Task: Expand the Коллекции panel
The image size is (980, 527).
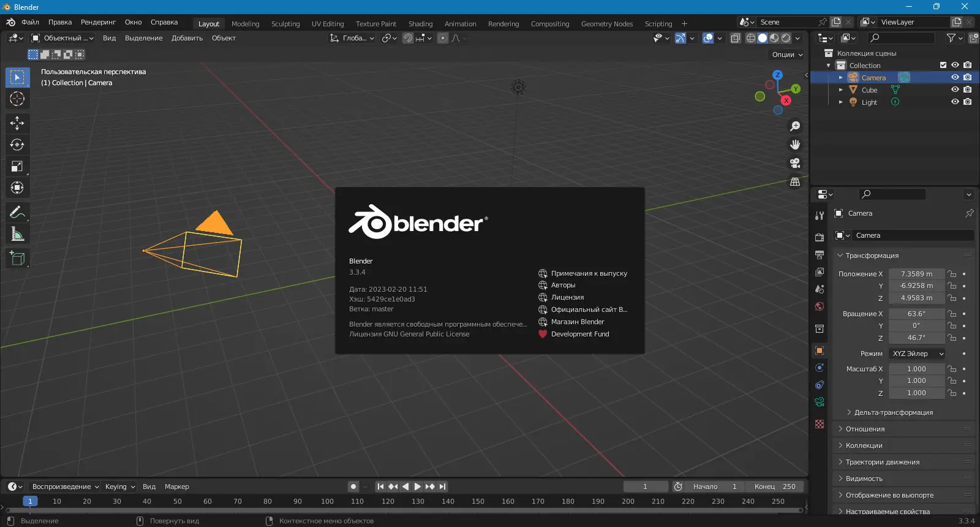Action: (864, 445)
